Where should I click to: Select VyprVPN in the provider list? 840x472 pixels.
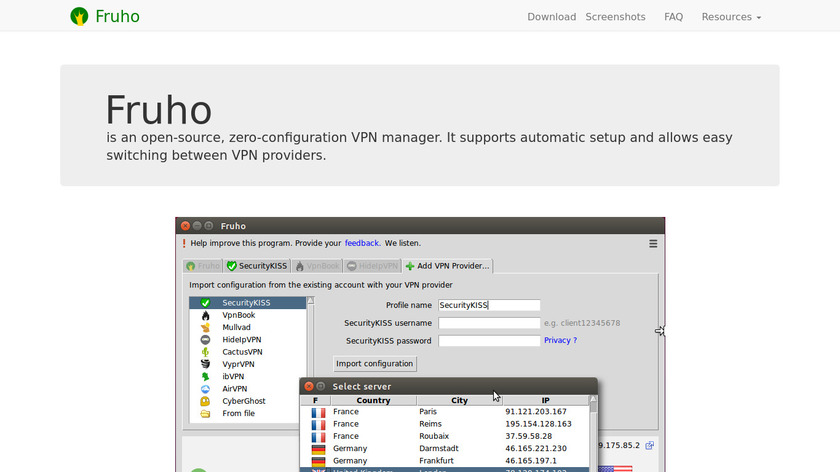248,364
